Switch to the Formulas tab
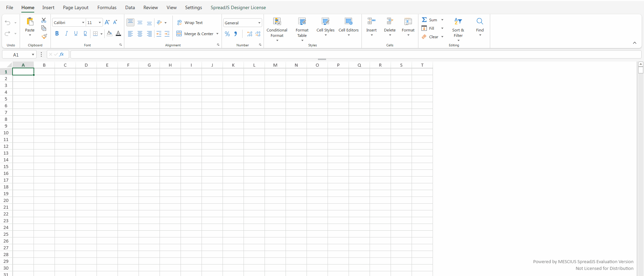644x276 pixels. click(x=107, y=7)
